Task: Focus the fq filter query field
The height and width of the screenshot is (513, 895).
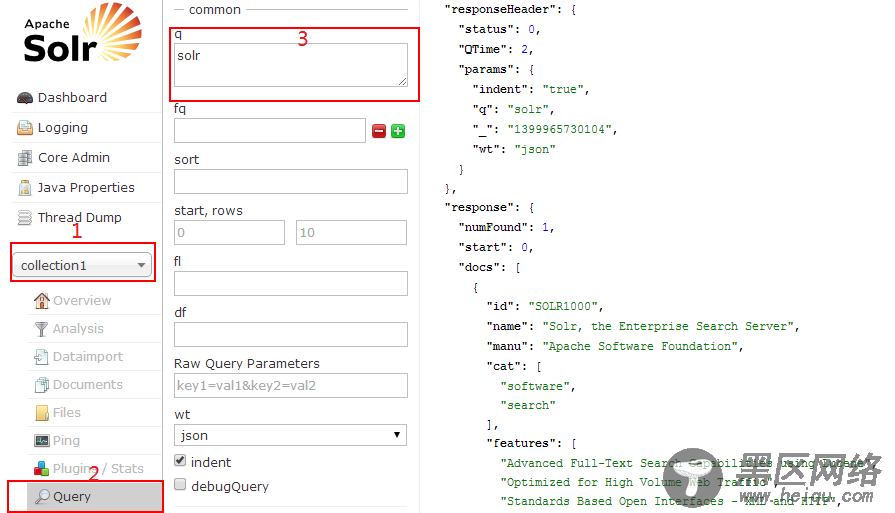Action: (270, 131)
